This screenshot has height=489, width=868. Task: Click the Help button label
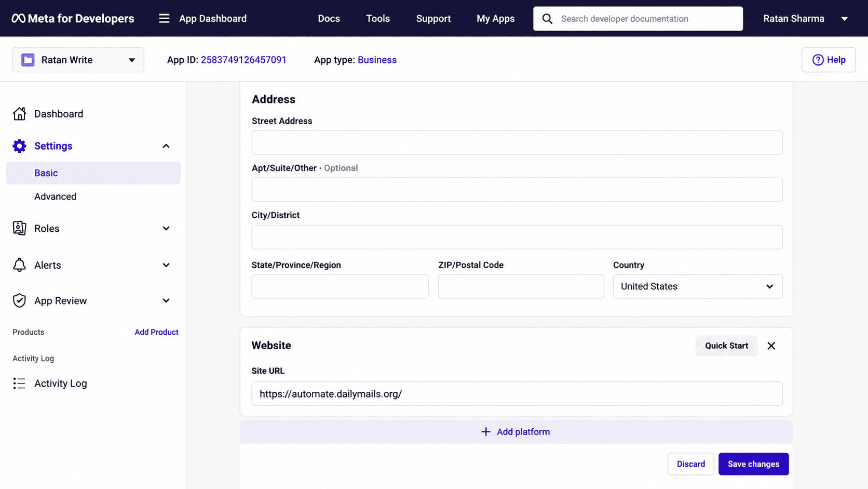836,60
